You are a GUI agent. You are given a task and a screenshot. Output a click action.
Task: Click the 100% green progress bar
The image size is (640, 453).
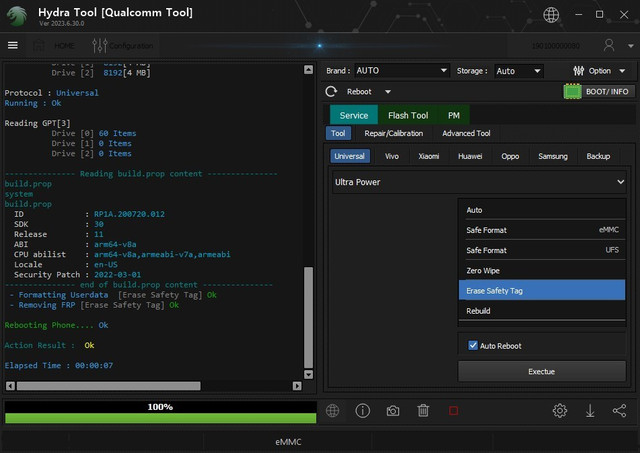(160, 418)
